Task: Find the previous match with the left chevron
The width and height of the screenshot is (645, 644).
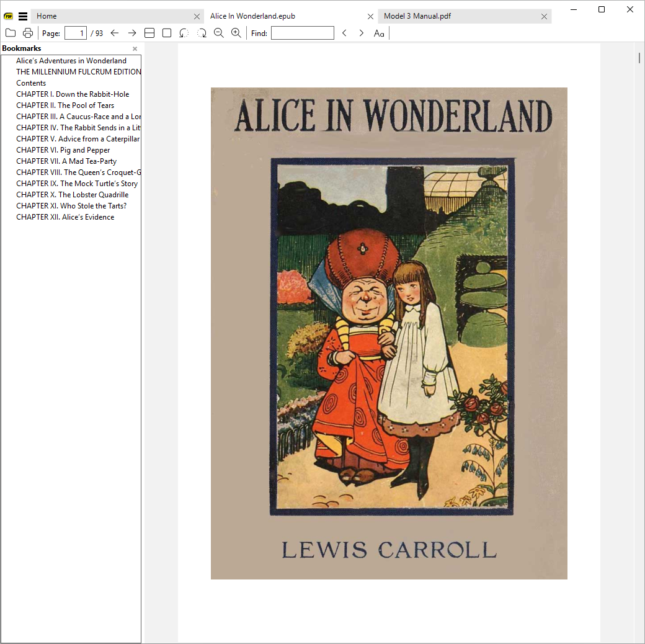Action: click(x=344, y=33)
